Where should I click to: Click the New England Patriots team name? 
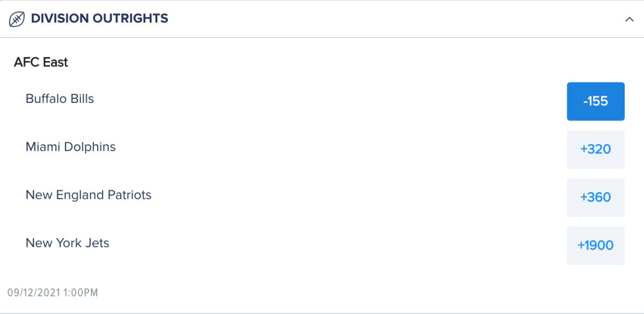(89, 195)
